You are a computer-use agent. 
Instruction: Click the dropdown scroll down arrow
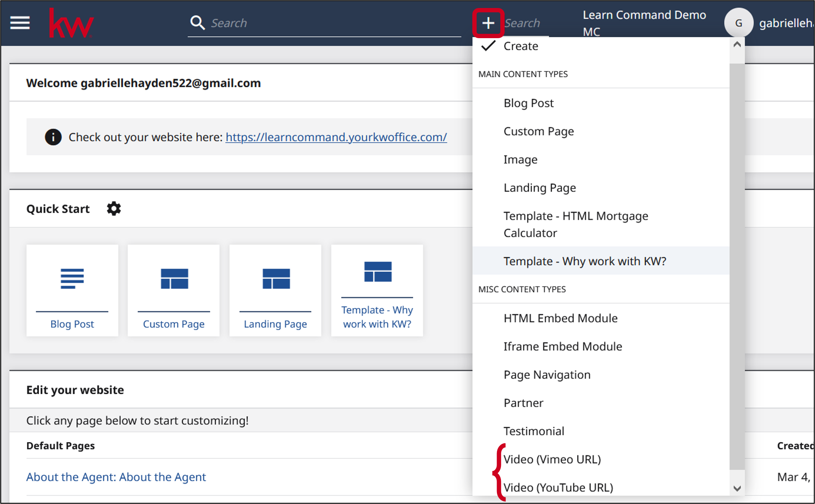point(737,488)
